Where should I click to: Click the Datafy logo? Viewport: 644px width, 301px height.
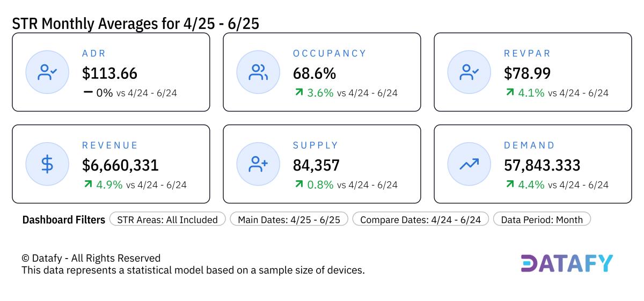point(566,263)
